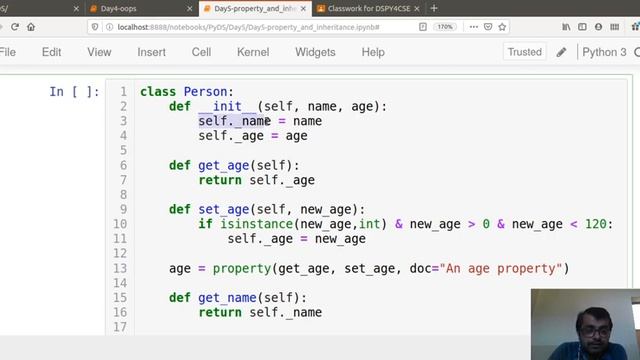Open the View menu

click(99, 52)
